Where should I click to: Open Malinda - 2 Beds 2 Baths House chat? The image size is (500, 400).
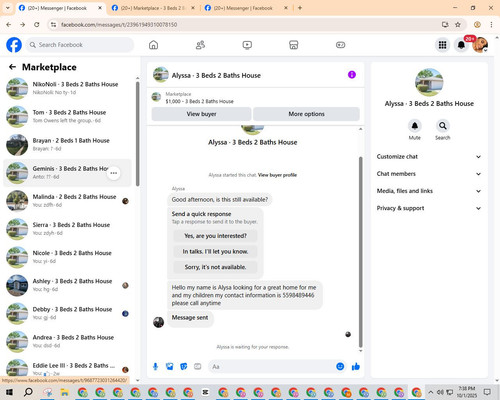67,201
